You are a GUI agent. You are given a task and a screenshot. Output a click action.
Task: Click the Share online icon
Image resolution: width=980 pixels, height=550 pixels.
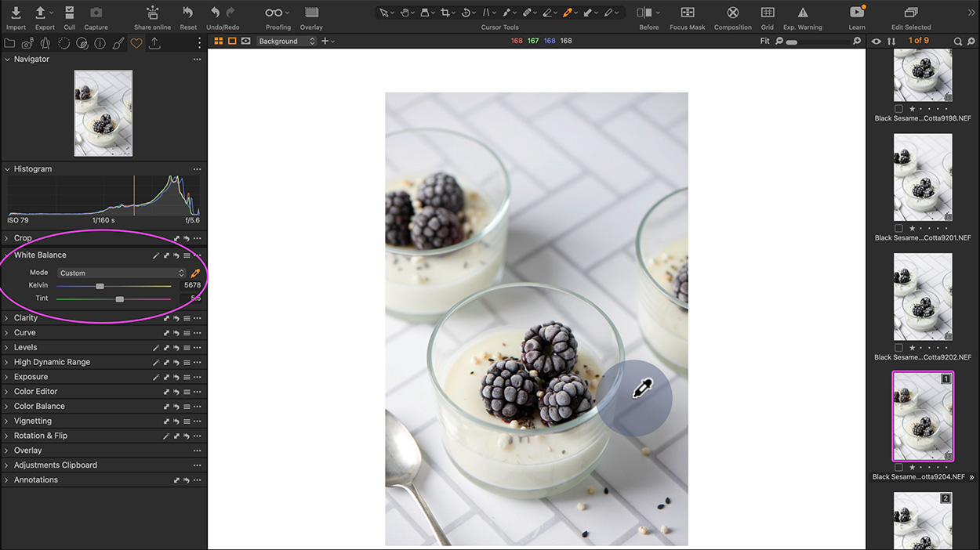151,13
